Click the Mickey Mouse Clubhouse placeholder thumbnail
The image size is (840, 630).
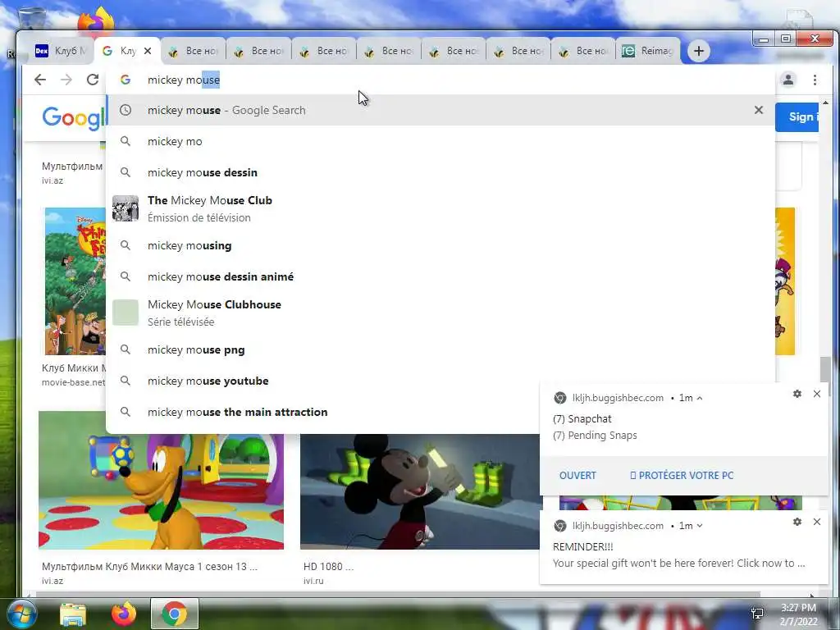pyautogui.click(x=126, y=313)
